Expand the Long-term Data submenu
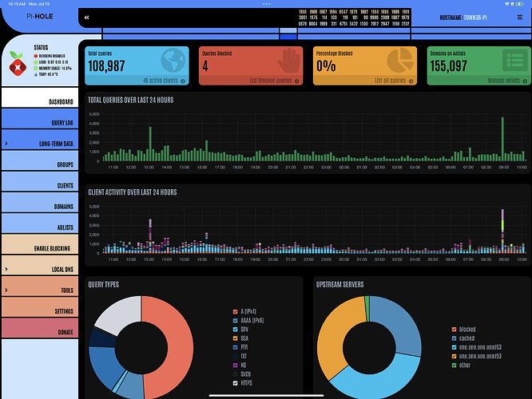The image size is (532, 399). 6,144
